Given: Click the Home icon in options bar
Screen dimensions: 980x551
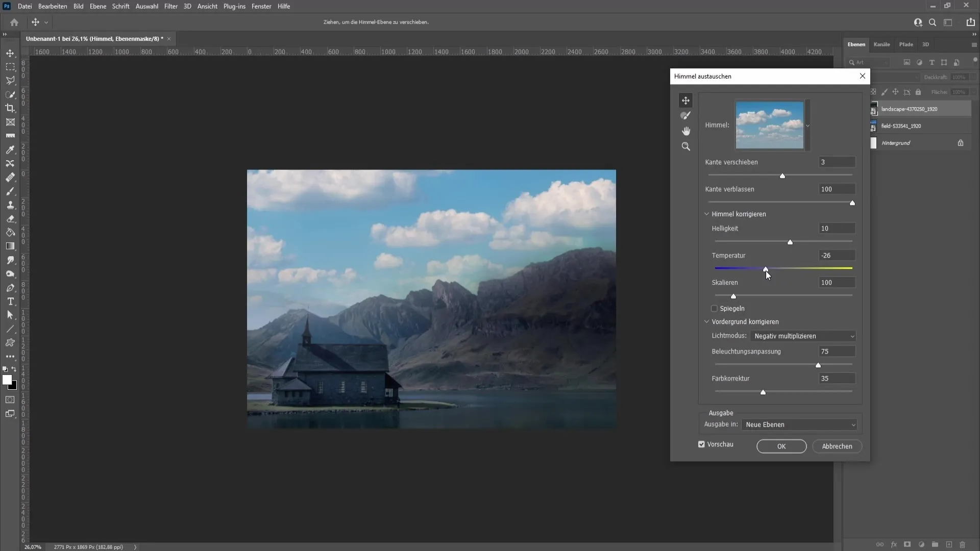Looking at the screenshot, I should (14, 22).
